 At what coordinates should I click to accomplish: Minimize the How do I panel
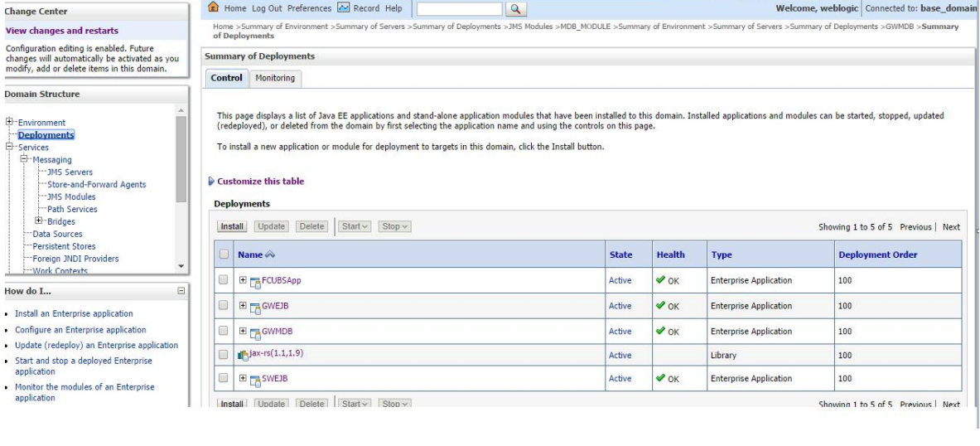click(x=181, y=291)
